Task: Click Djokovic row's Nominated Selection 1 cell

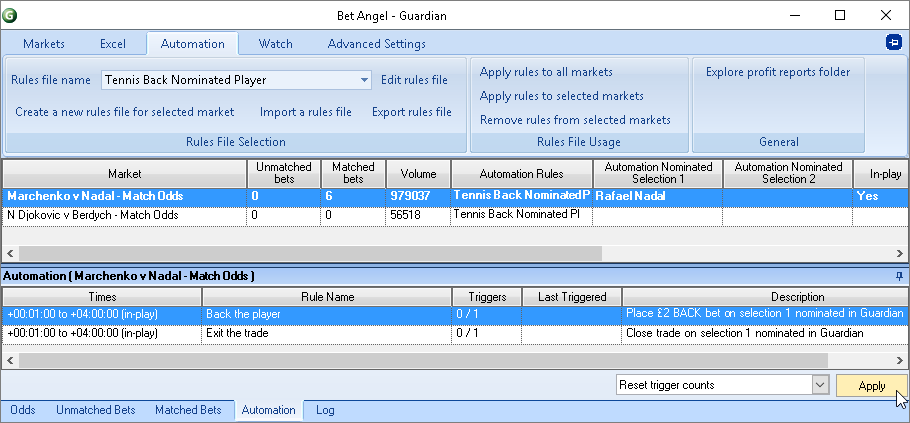Action: (658, 215)
